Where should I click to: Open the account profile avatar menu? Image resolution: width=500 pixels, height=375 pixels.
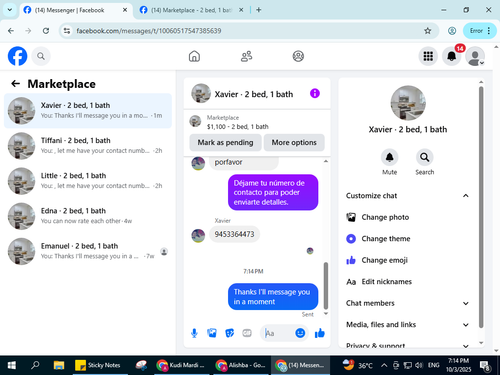tap(475, 56)
